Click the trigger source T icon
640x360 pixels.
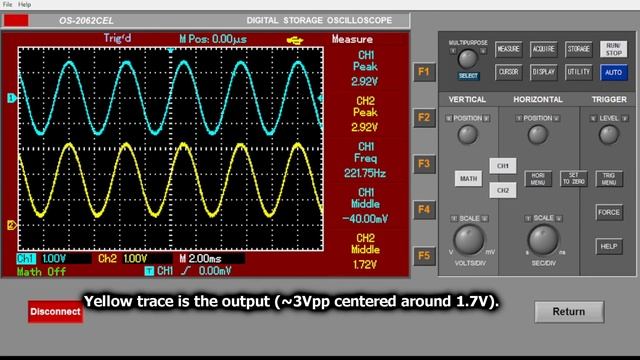point(149,271)
